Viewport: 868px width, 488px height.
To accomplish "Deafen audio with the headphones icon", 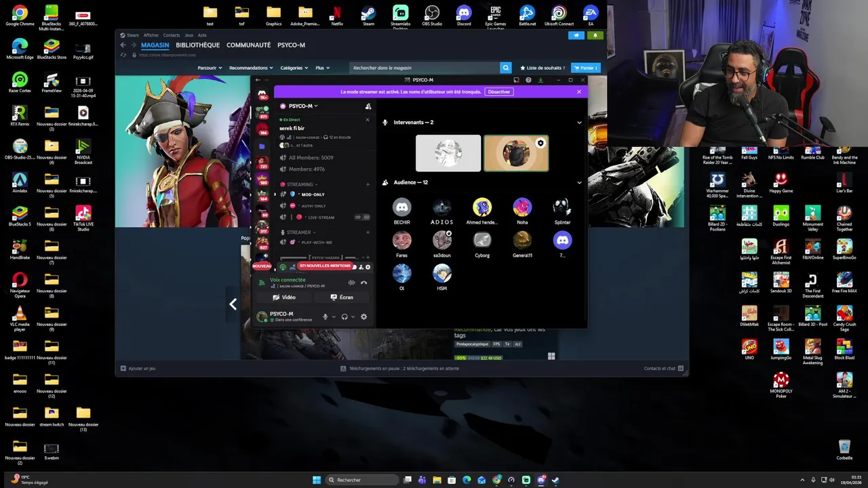I will 344,317.
